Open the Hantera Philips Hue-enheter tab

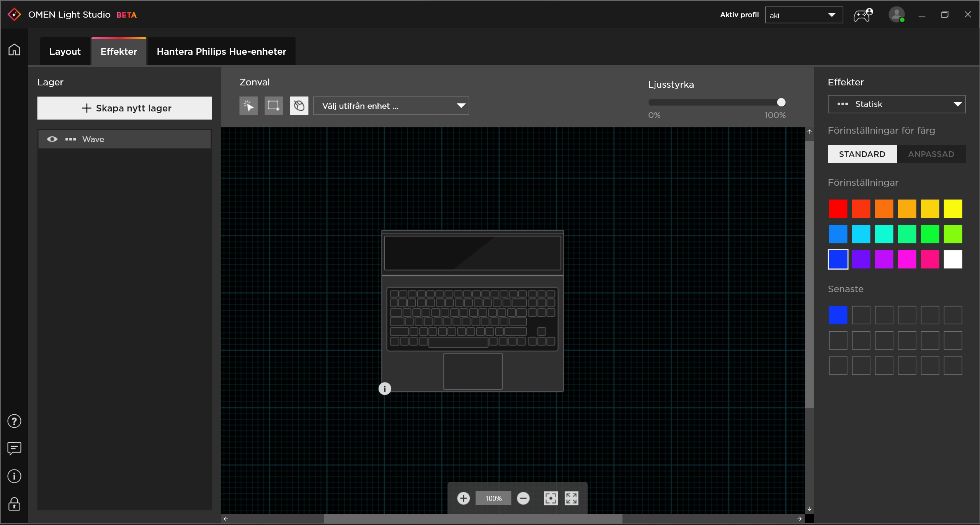(221, 51)
